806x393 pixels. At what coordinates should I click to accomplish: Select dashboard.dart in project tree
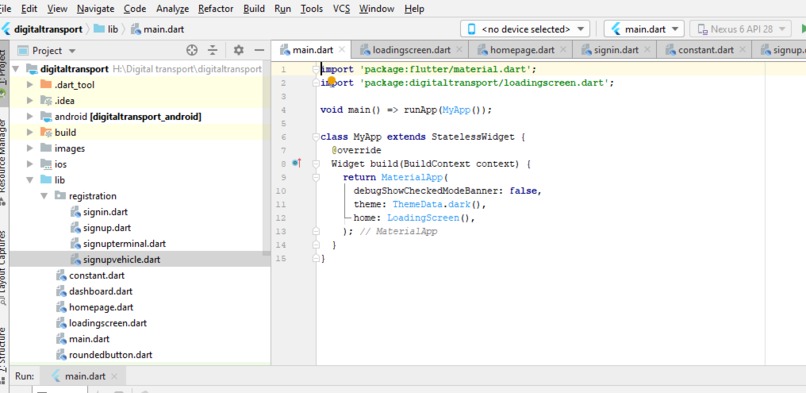(101, 291)
